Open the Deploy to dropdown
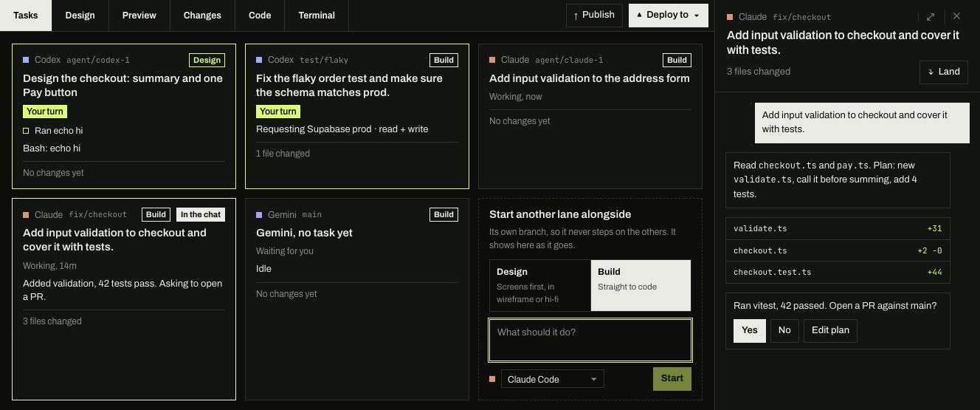The width and height of the screenshot is (980, 410). tap(668, 15)
